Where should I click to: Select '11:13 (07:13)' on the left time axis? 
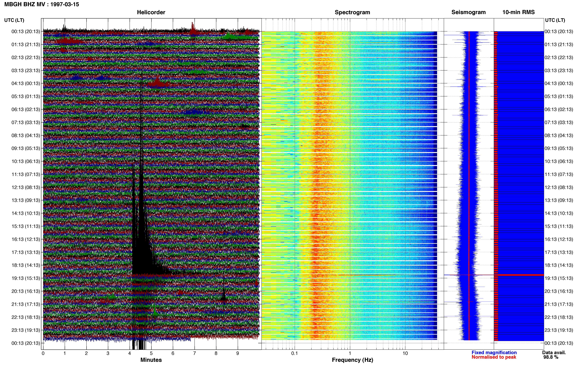coord(26,174)
